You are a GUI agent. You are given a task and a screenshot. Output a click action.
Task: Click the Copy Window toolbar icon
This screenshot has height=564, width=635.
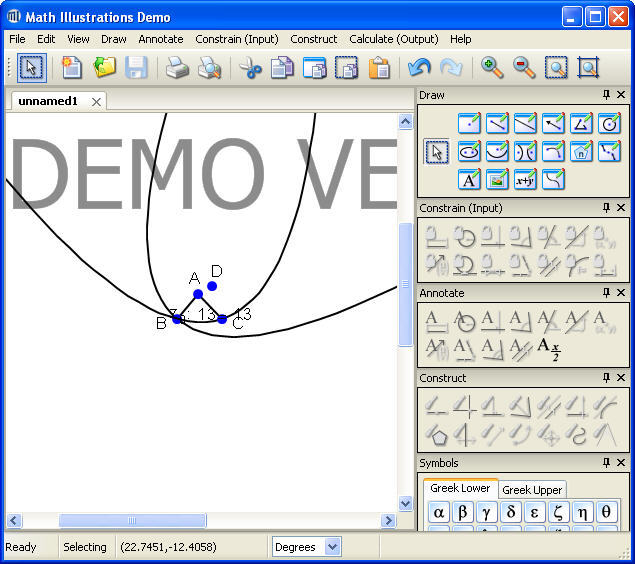click(x=314, y=68)
